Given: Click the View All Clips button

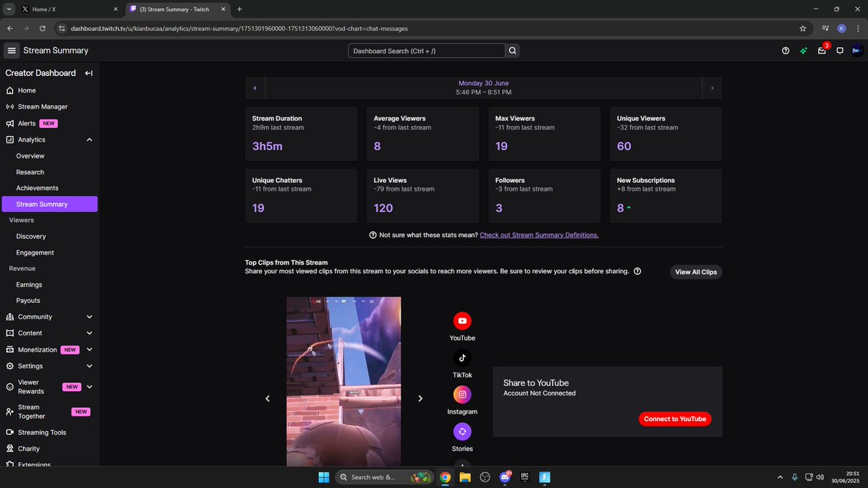Looking at the screenshot, I should point(696,272).
